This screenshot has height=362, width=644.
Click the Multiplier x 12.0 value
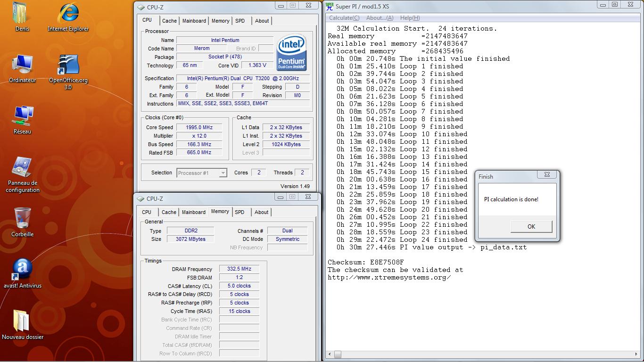tap(199, 136)
